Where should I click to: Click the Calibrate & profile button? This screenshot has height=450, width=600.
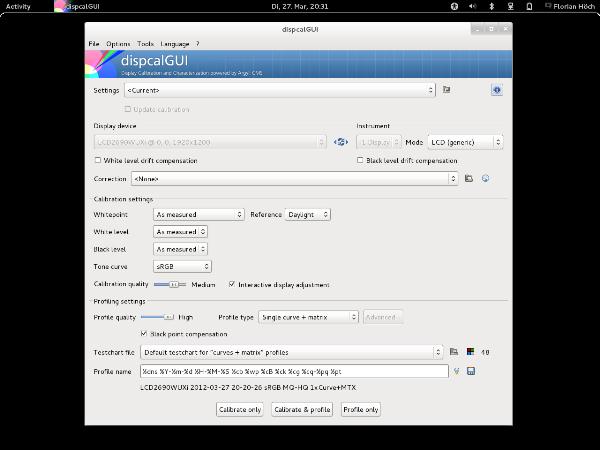[302, 409]
